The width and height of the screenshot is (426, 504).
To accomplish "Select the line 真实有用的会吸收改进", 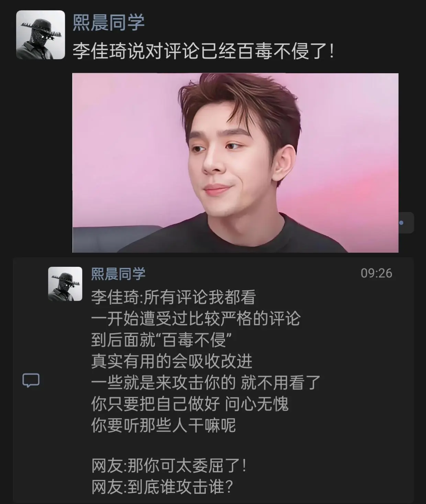I will [x=172, y=361].
